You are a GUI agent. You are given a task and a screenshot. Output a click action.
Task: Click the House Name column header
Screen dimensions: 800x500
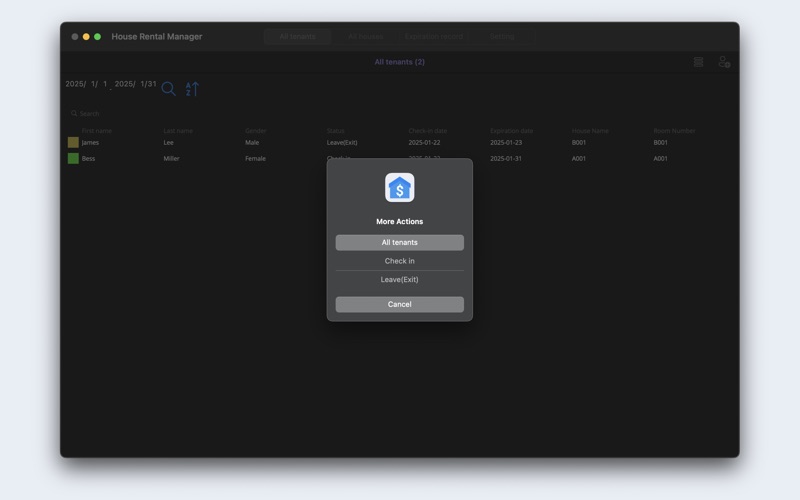(x=590, y=131)
